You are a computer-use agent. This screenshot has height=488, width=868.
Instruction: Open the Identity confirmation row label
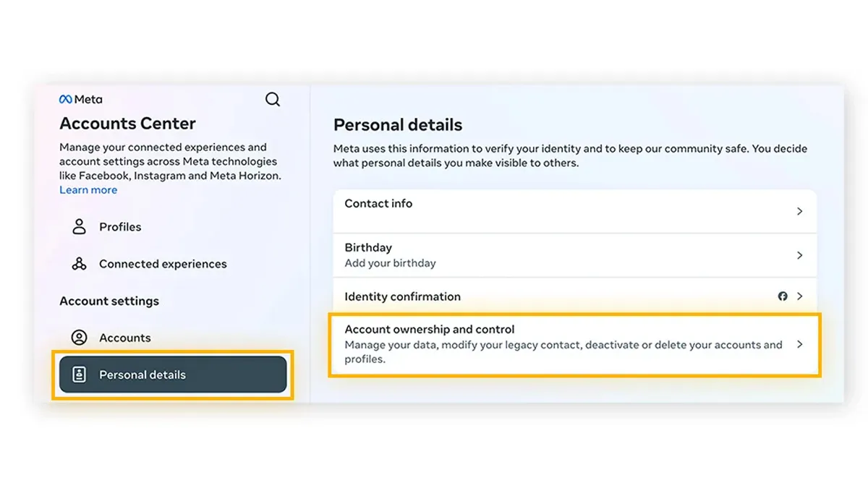(402, 296)
